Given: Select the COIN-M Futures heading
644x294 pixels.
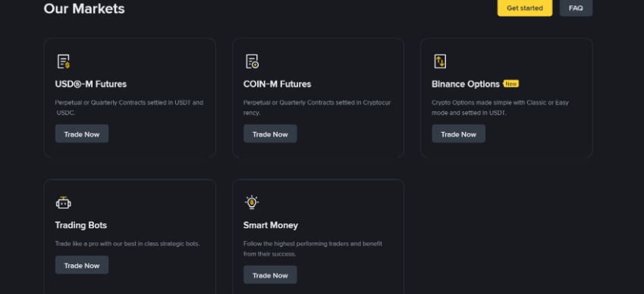Looking at the screenshot, I should pos(277,84).
